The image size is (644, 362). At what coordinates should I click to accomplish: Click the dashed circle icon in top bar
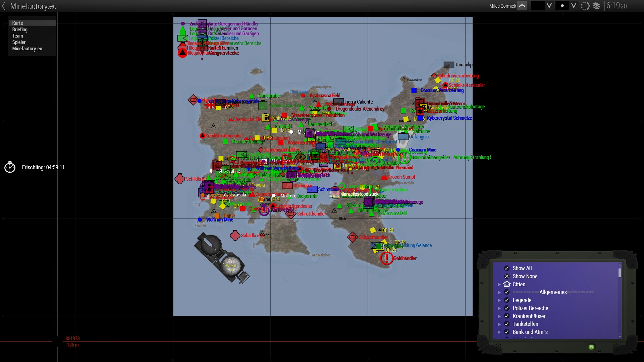pos(585,6)
